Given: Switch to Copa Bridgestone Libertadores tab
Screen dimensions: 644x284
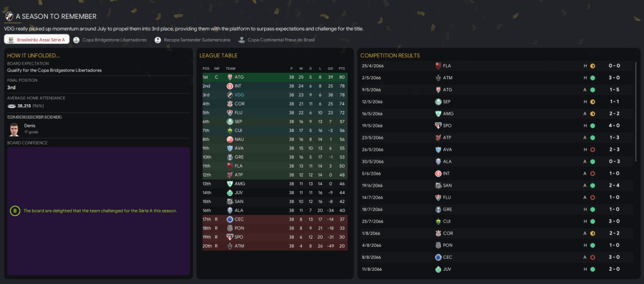Looking at the screenshot, I should click(110, 40).
